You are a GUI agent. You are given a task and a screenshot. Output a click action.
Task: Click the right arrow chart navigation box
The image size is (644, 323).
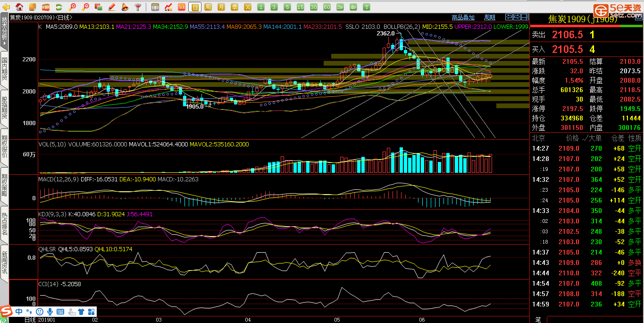click(517, 17)
